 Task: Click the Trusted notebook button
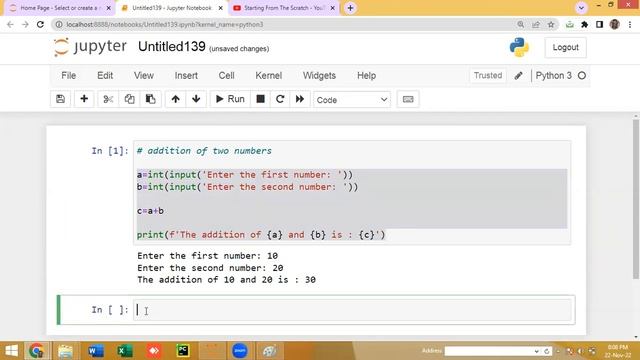point(488,76)
